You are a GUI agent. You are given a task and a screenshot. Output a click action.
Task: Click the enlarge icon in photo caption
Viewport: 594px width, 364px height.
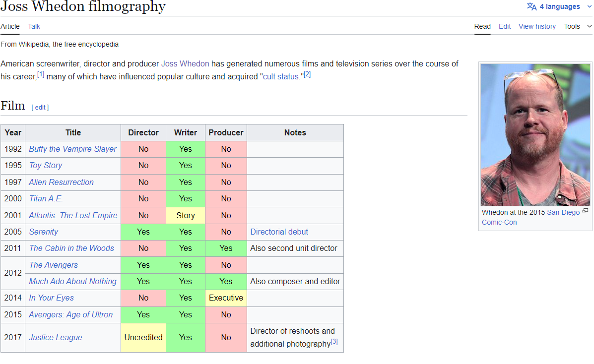pyautogui.click(x=585, y=211)
